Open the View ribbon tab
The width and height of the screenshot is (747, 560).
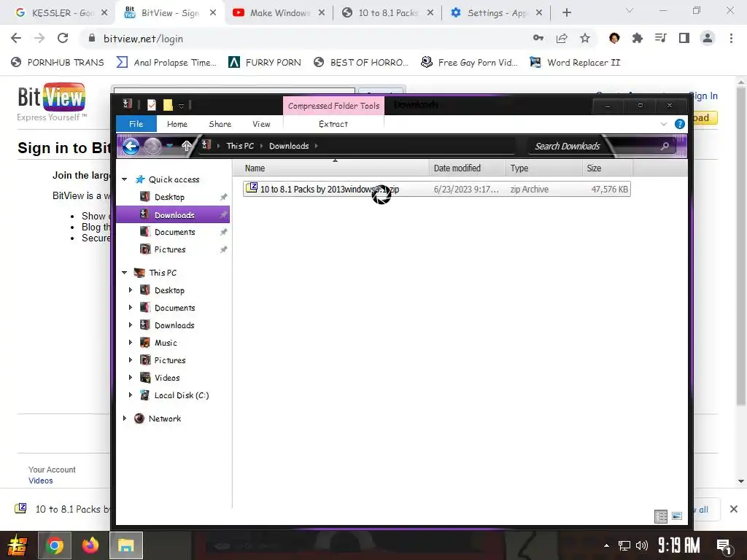(261, 124)
